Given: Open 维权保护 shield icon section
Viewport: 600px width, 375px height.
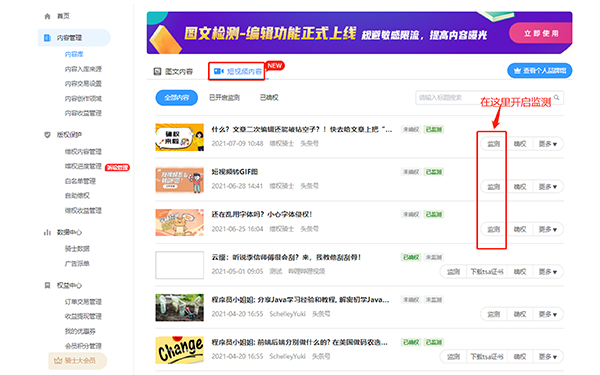Looking at the screenshot, I should tap(47, 135).
